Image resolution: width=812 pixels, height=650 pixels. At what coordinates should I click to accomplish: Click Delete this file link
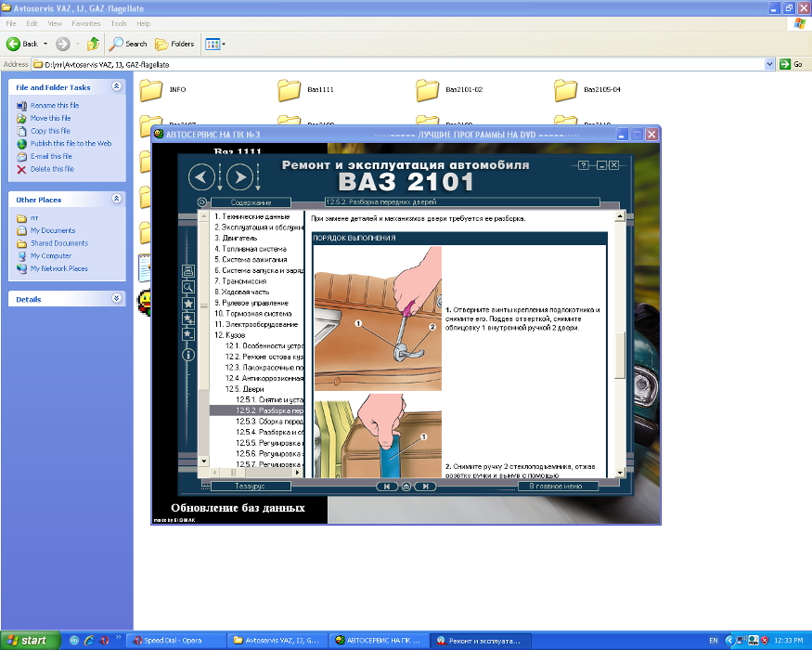(x=52, y=169)
